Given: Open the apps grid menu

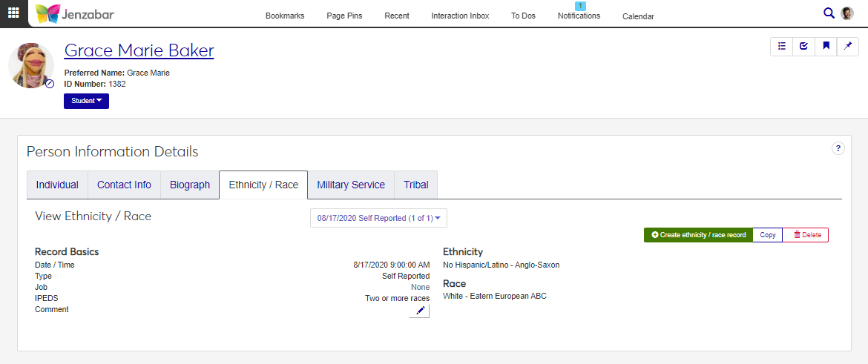Looking at the screenshot, I should (x=13, y=13).
